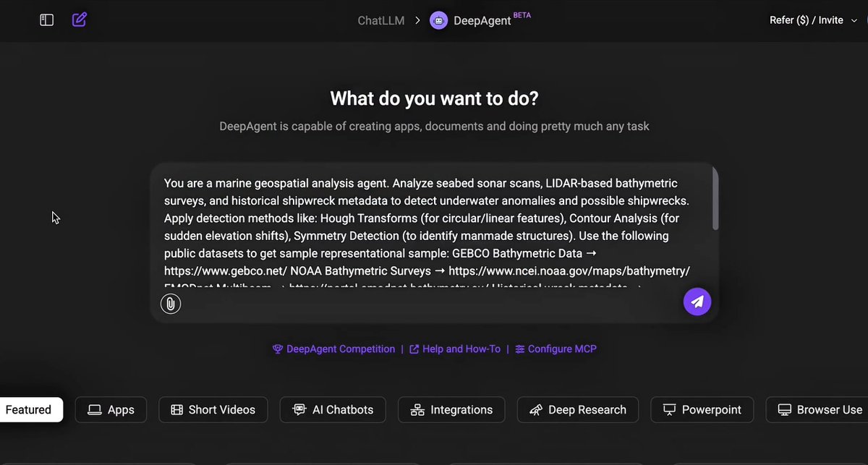Click the prompt box scrollbar
Viewport: 868px width, 465px height.
(715, 200)
